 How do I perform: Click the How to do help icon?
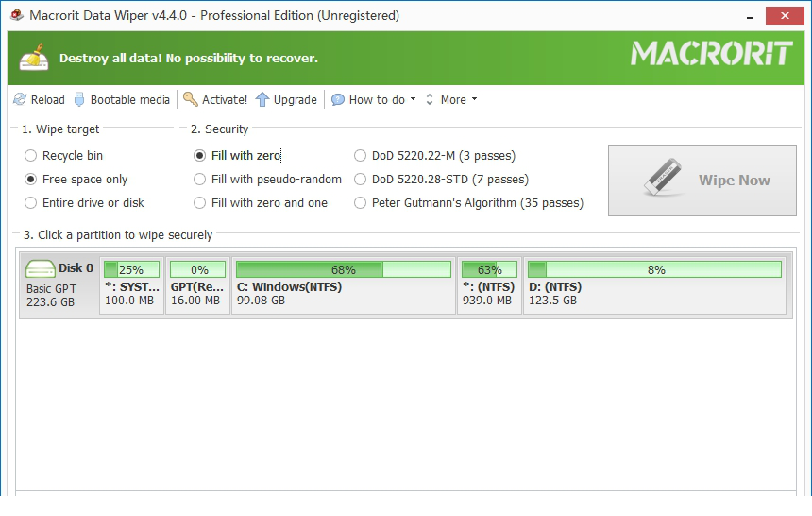coord(338,99)
